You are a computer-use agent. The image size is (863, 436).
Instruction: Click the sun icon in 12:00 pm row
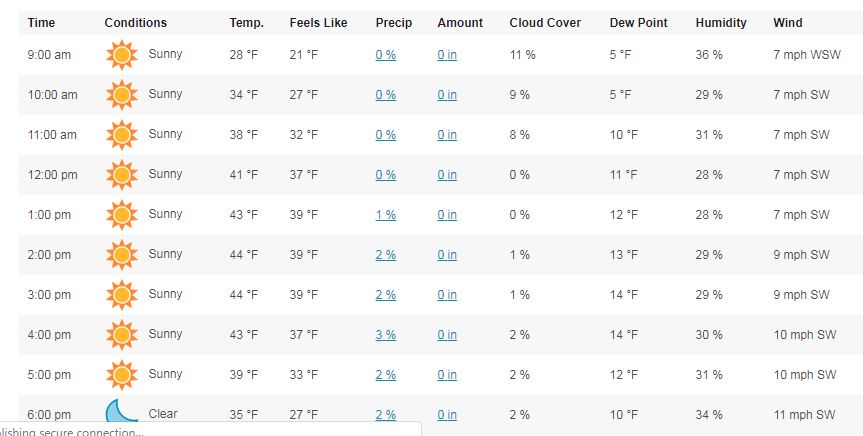coord(122,175)
